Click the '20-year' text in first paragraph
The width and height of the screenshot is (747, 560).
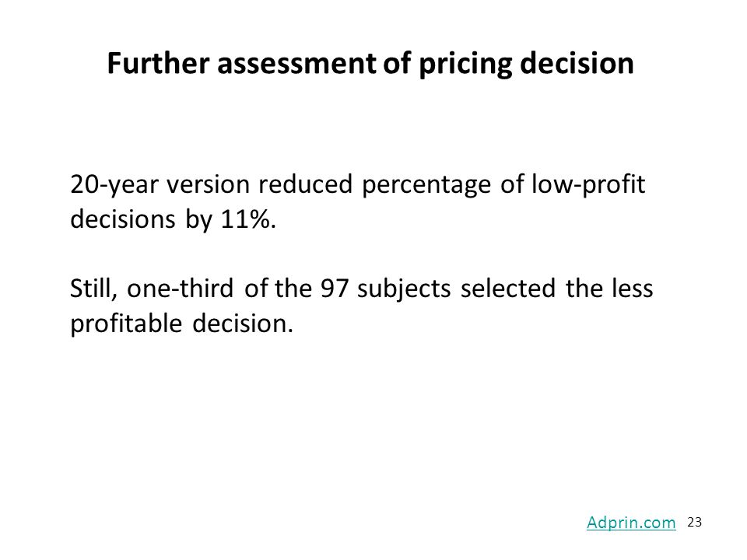(x=114, y=185)
